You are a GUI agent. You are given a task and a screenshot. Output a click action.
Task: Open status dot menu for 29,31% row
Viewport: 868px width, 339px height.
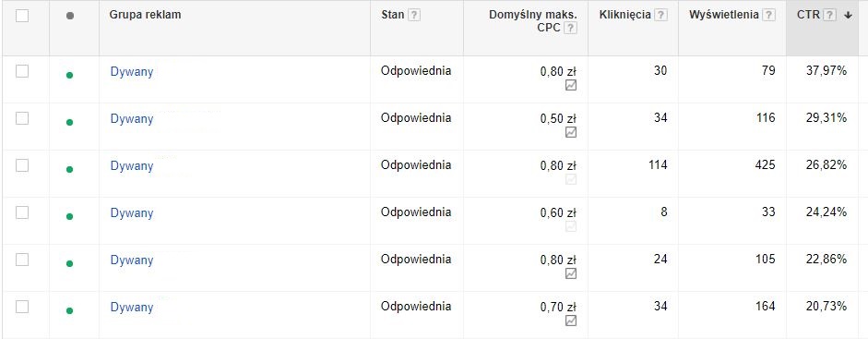(69, 123)
